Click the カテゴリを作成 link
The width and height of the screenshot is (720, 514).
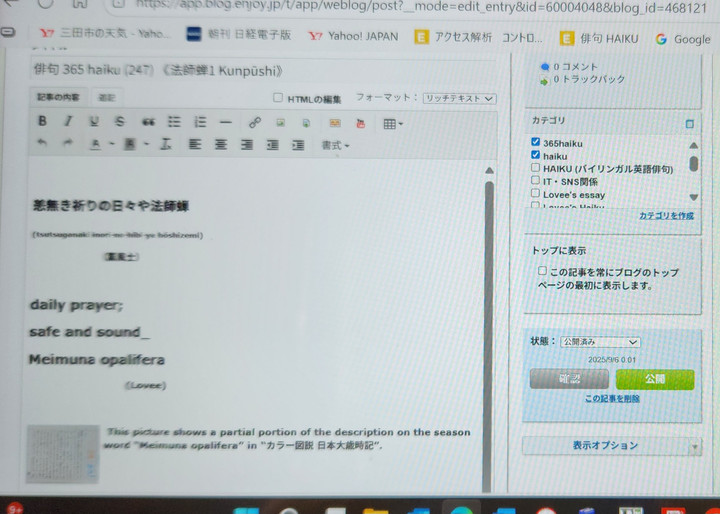(666, 216)
